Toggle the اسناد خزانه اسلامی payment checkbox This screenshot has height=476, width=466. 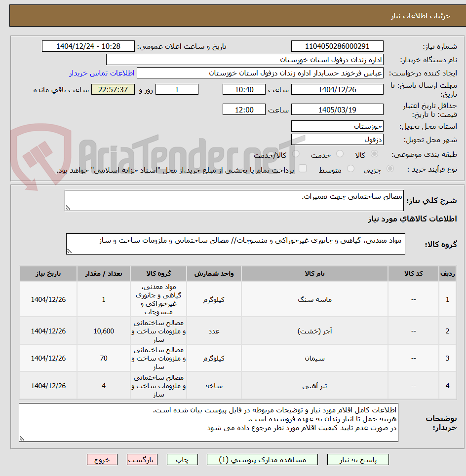pos(303,169)
